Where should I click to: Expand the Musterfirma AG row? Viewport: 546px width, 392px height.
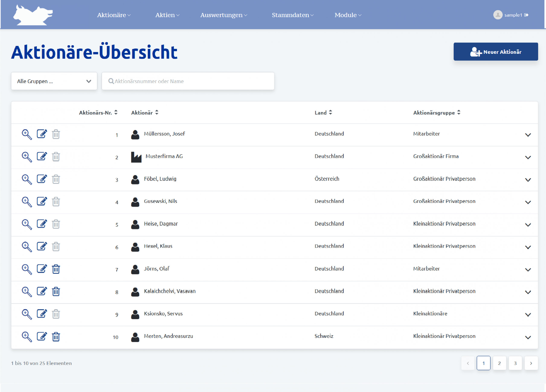[x=528, y=157]
